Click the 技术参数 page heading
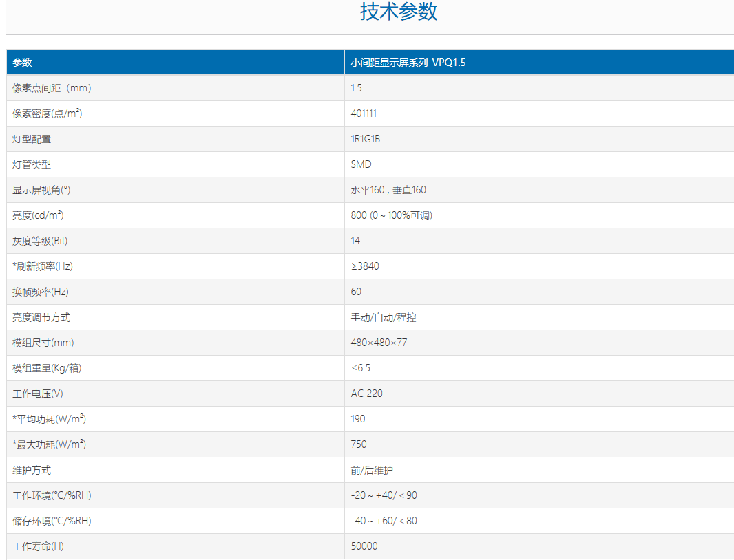Screen dimensions: 734x560 pyautogui.click(x=399, y=12)
